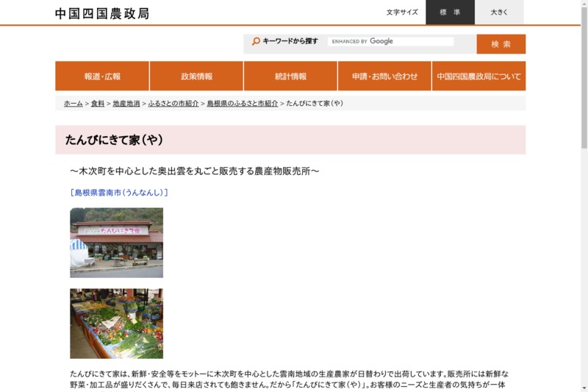Open the 食料 breadcrumb link
Image resolution: width=588 pixels, height=392 pixels.
(x=98, y=104)
